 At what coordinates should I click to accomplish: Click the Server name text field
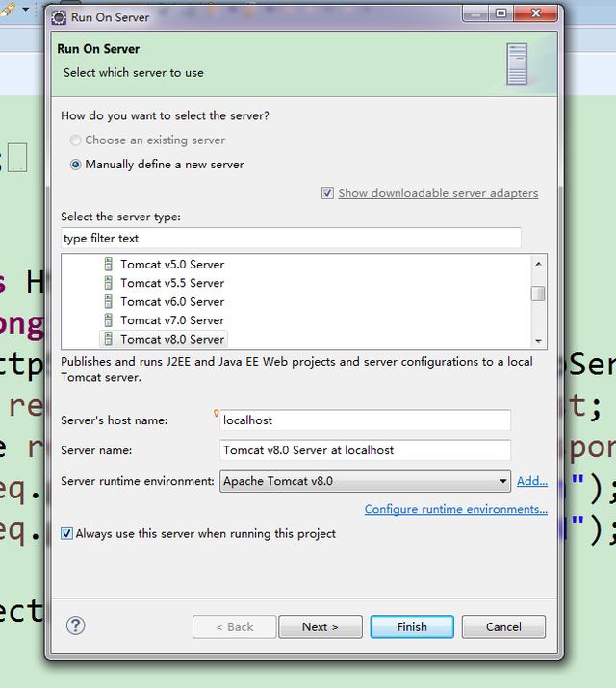coord(365,450)
